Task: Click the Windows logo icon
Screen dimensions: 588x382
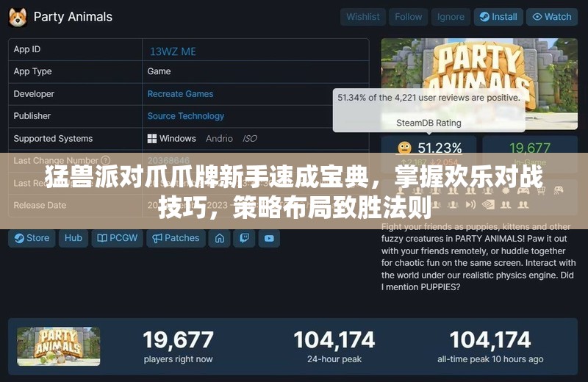Action: click(152, 138)
